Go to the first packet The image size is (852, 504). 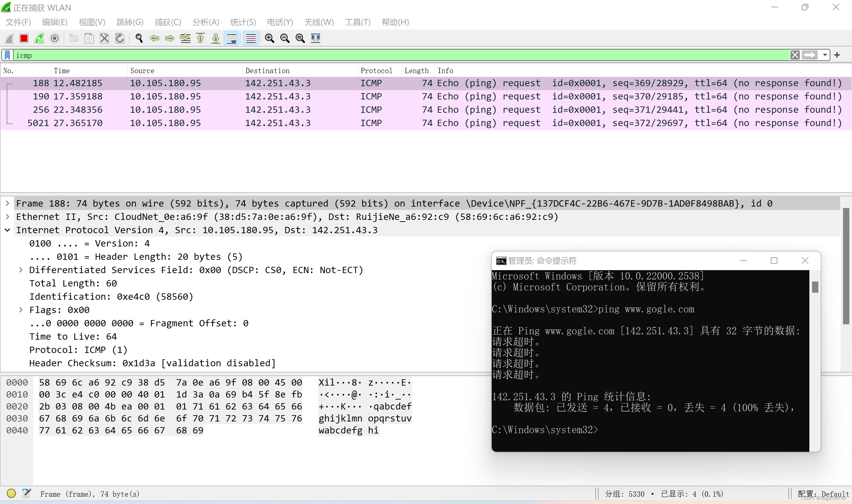coord(200,38)
